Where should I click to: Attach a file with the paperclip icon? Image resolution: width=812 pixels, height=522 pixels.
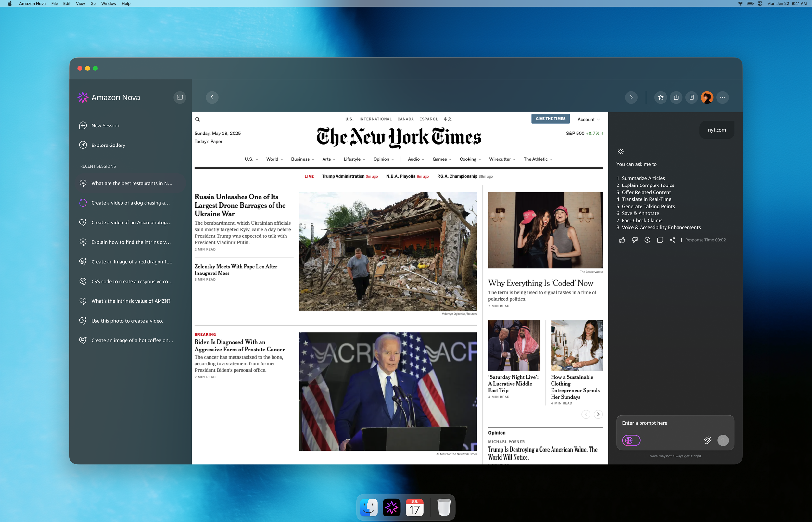tap(708, 440)
